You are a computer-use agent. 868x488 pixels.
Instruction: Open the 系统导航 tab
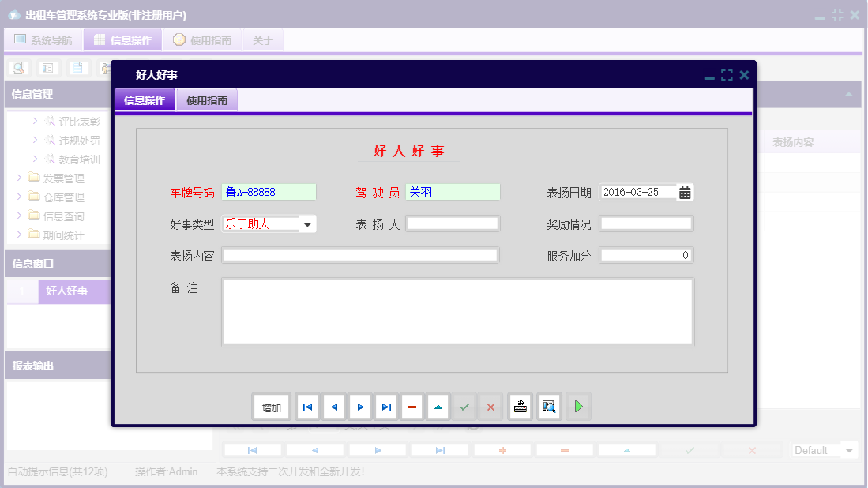(43, 39)
